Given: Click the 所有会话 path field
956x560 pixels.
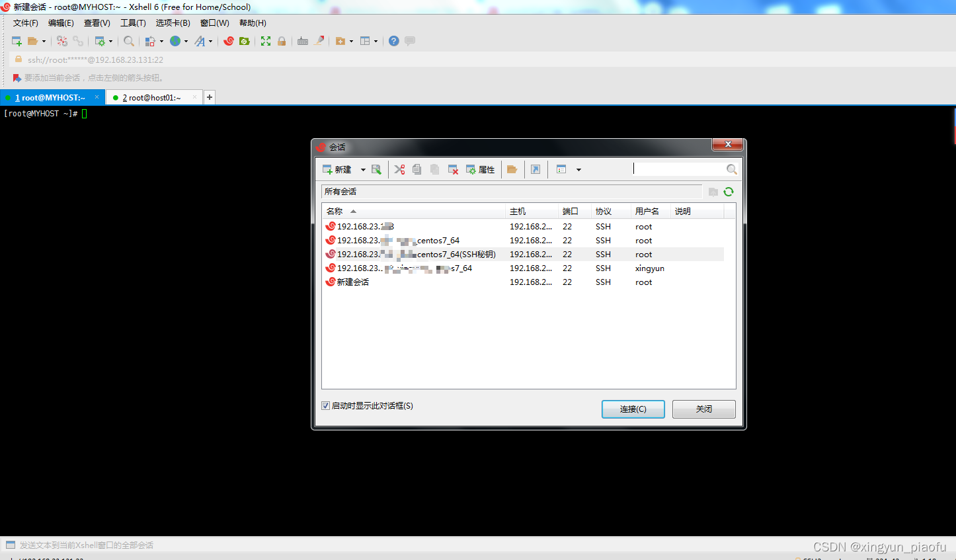Looking at the screenshot, I should tap(512, 192).
